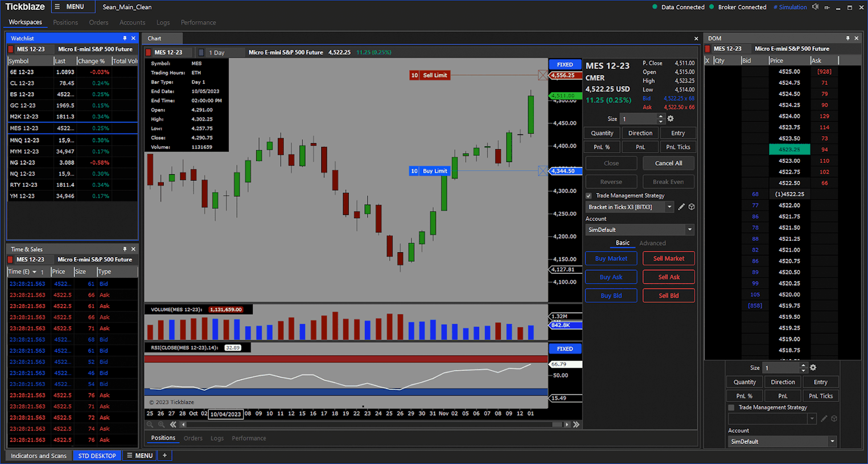Viewport: 868px width, 464px height.
Task: Jump to latest bars with the double right arrows
Action: click(576, 425)
